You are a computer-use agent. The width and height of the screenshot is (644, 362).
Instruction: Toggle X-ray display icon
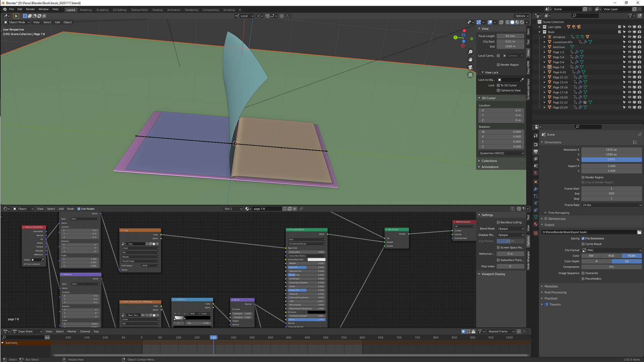[x=501, y=22]
